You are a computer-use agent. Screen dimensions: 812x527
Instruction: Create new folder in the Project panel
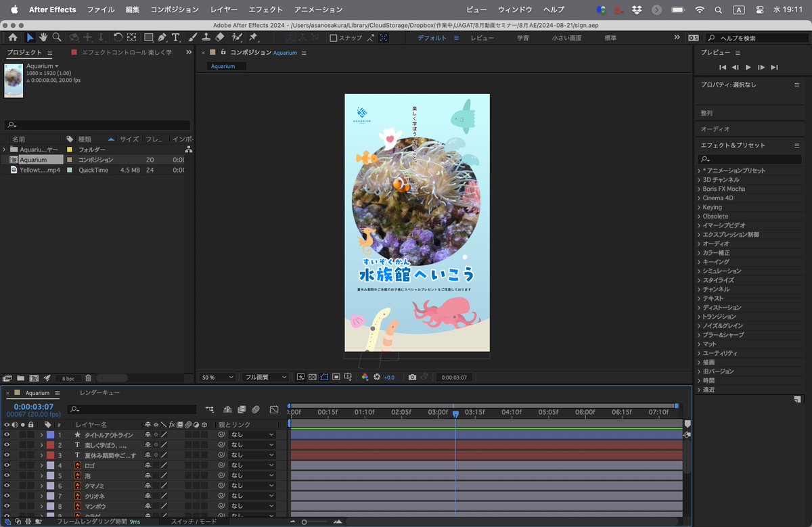pos(20,378)
